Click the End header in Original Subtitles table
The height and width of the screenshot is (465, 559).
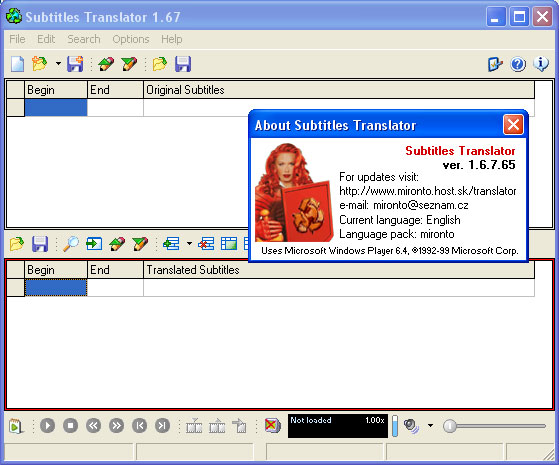[x=115, y=90]
